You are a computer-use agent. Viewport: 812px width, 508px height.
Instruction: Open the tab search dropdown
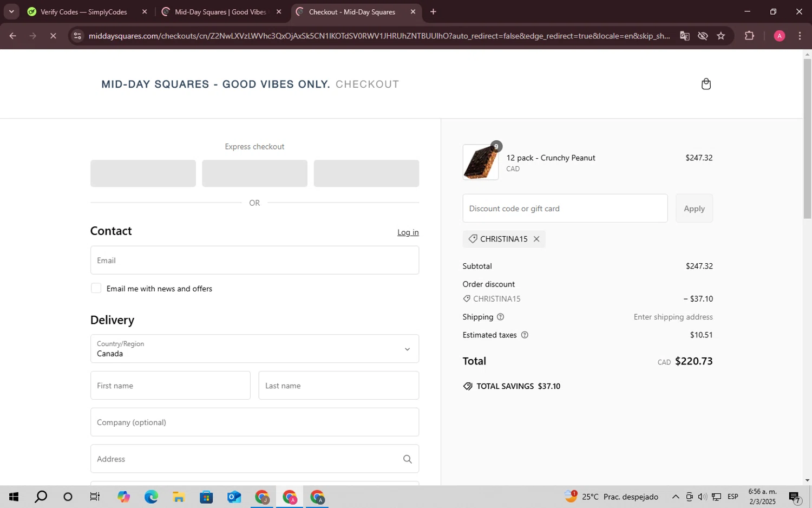coord(11,11)
